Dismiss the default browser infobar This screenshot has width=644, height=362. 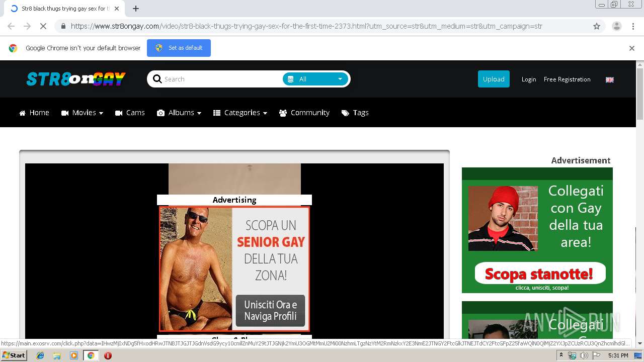click(x=632, y=48)
